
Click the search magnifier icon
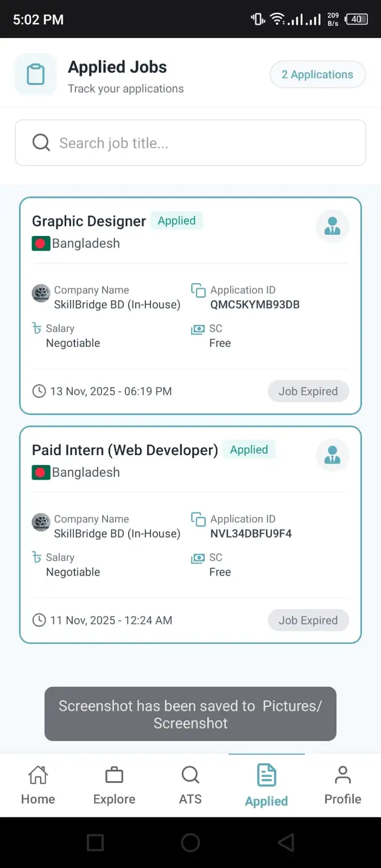[41, 143]
